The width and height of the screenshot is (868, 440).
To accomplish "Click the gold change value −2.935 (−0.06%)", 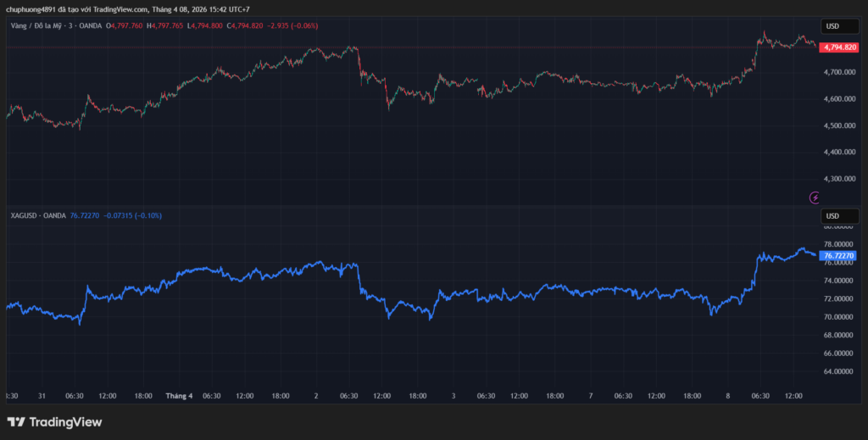I will pos(292,25).
